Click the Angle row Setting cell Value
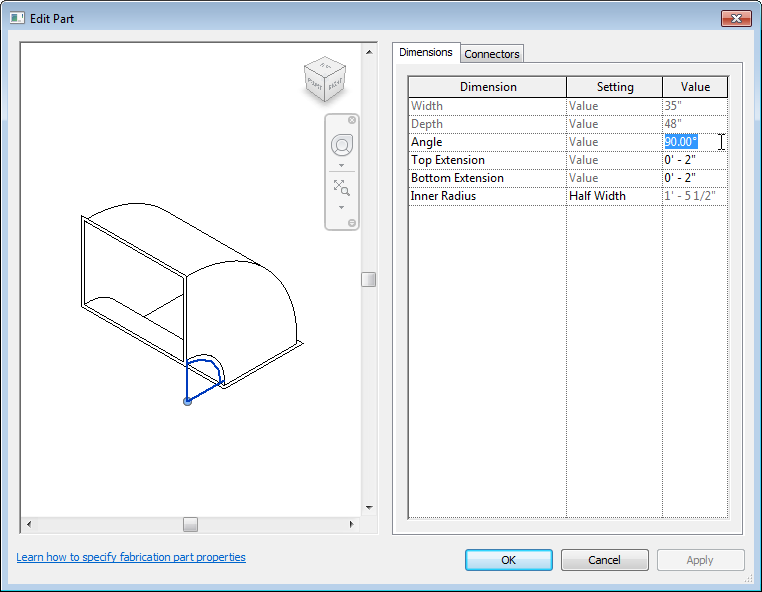The width and height of the screenshot is (762, 592). tap(614, 142)
